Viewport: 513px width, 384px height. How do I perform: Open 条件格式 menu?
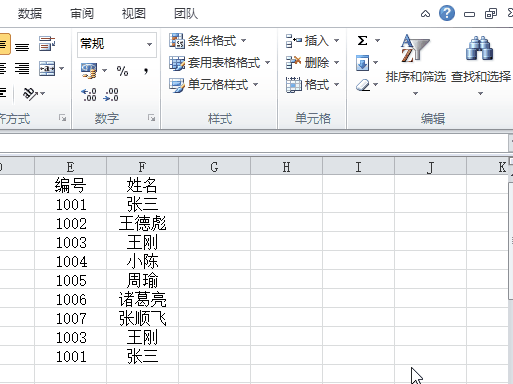pyautogui.click(x=208, y=41)
